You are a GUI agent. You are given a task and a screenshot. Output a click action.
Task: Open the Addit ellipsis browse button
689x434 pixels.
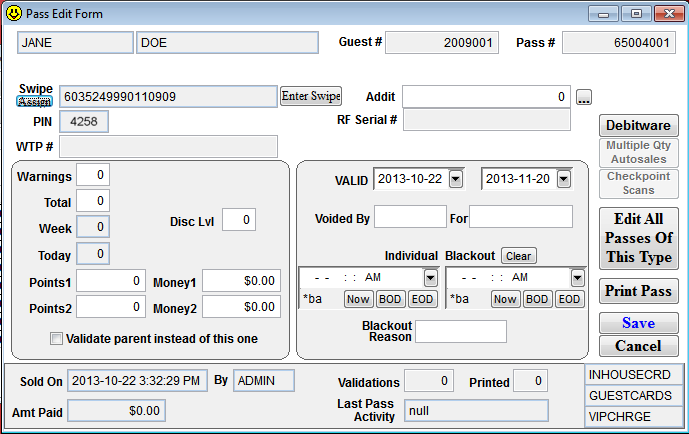pyautogui.click(x=584, y=97)
